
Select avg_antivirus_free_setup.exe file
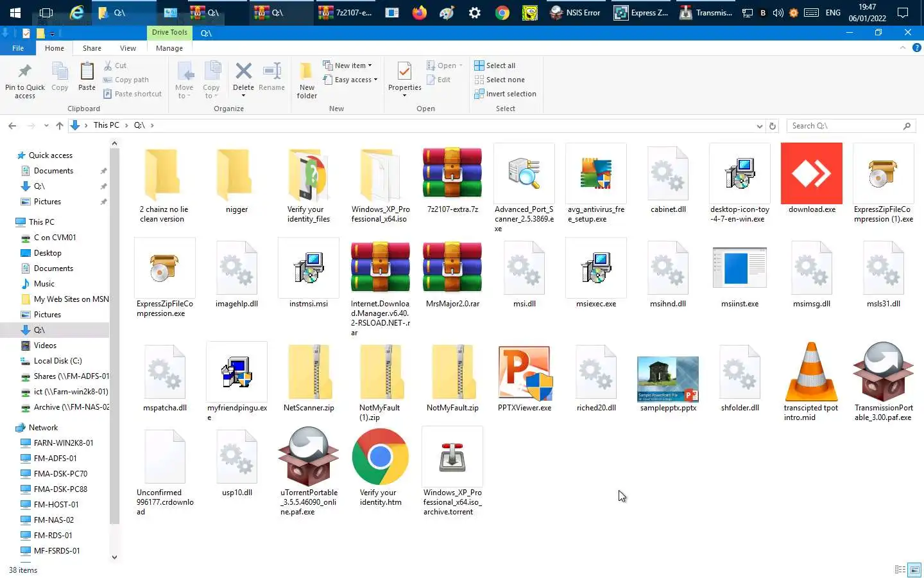tap(596, 184)
